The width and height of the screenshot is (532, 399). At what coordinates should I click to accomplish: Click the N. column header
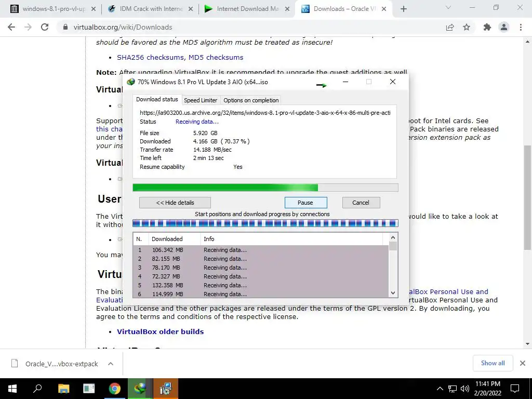pos(141,239)
